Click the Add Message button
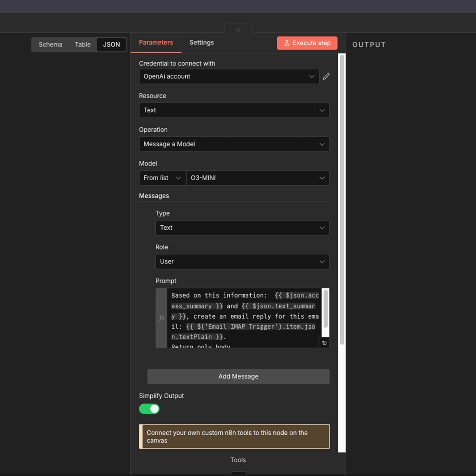The height and width of the screenshot is (476, 476). click(238, 376)
